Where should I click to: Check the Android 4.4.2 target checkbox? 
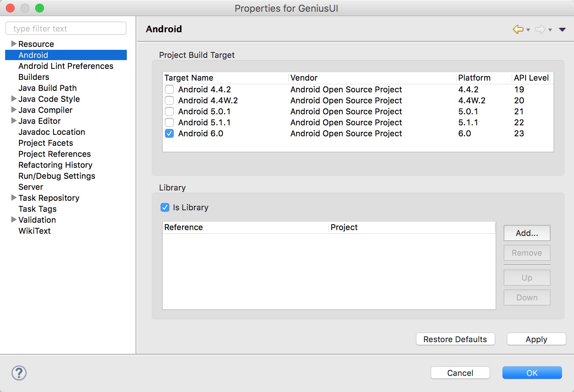pos(169,89)
